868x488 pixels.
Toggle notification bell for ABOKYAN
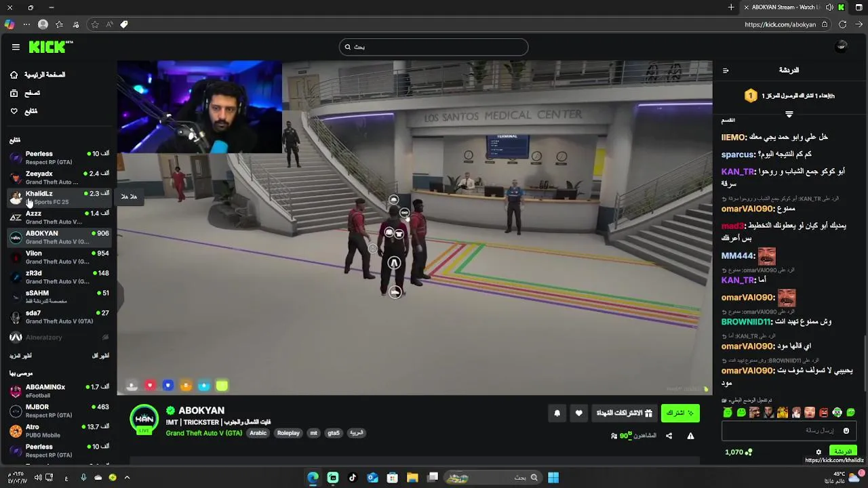(x=557, y=413)
